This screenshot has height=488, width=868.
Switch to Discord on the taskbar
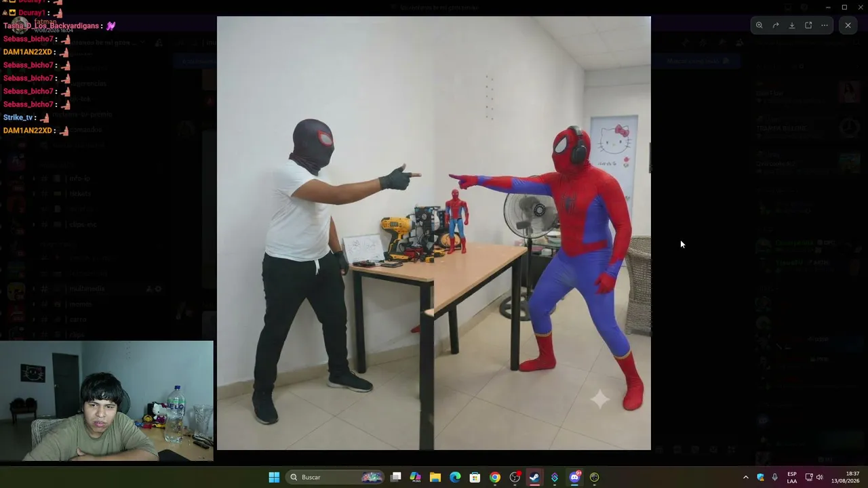coord(574,477)
